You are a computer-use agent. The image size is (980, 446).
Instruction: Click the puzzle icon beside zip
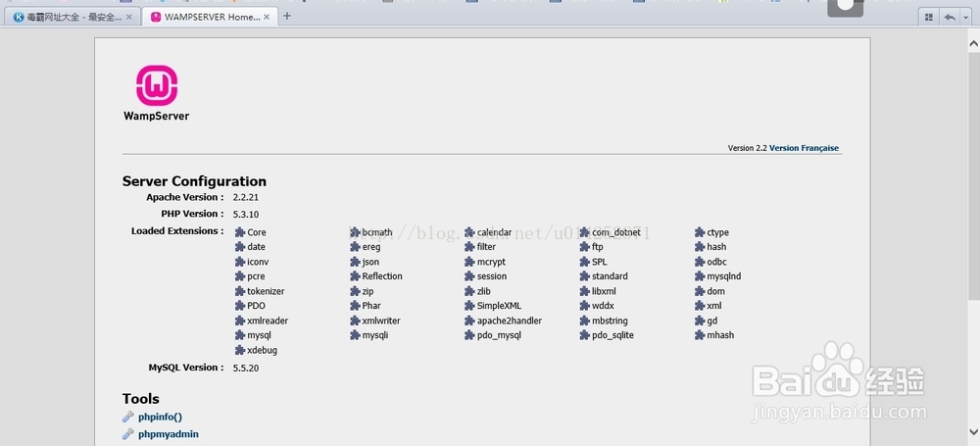355,291
